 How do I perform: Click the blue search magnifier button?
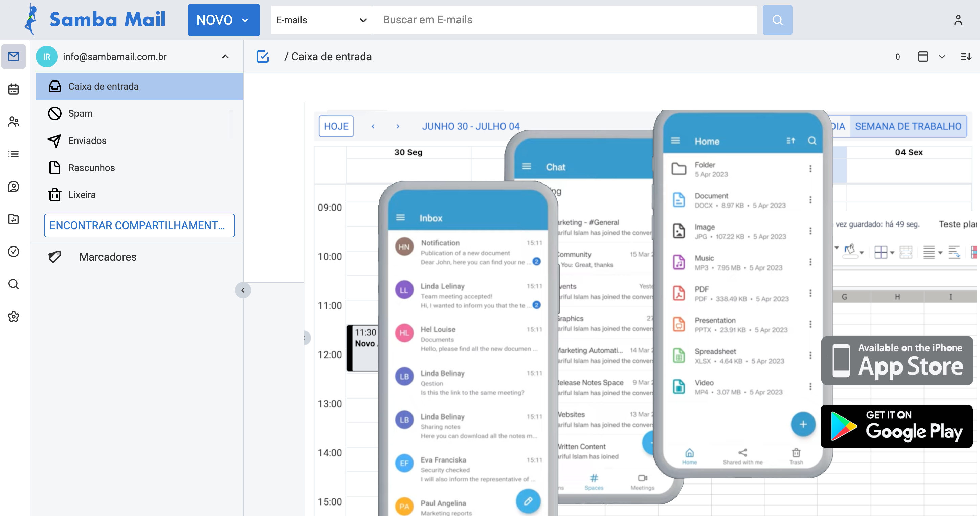[x=777, y=20]
